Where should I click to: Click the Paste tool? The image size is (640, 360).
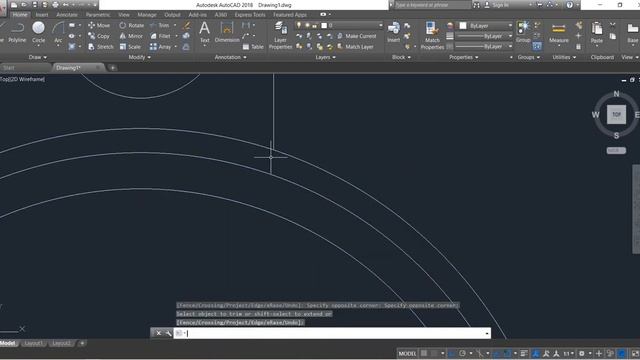pos(597,33)
